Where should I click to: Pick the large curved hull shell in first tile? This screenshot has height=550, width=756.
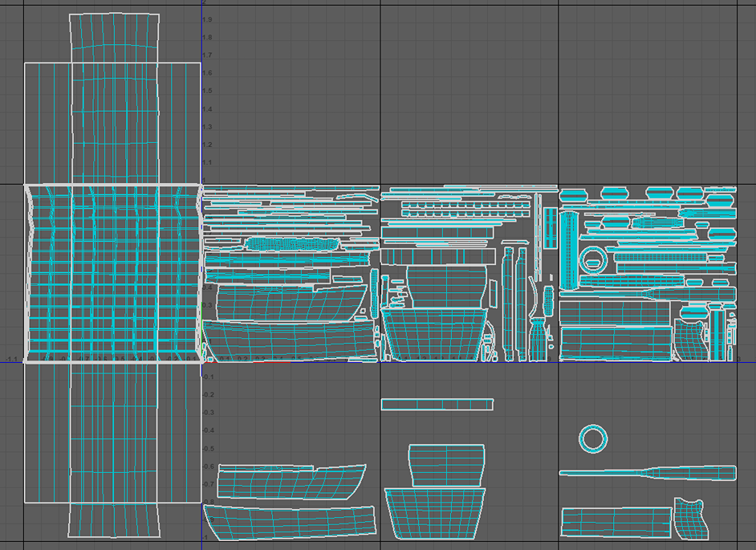click(285, 302)
